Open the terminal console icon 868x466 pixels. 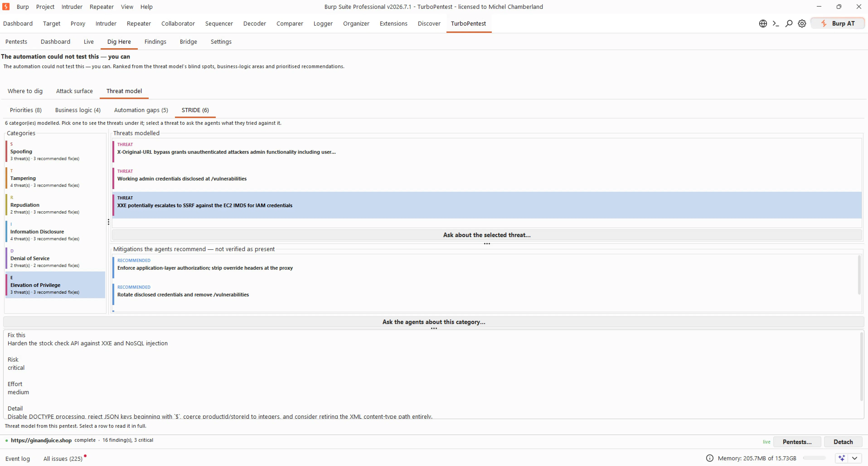pos(776,24)
